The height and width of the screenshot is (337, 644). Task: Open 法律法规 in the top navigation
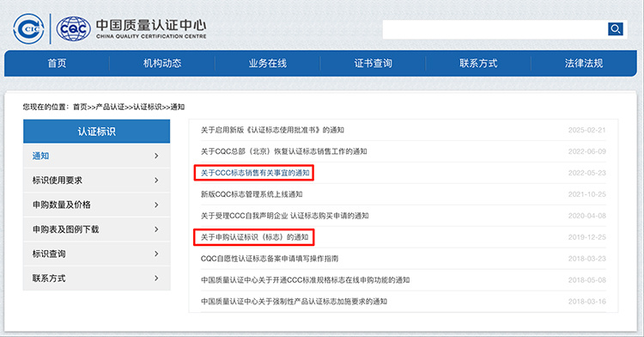(584, 64)
